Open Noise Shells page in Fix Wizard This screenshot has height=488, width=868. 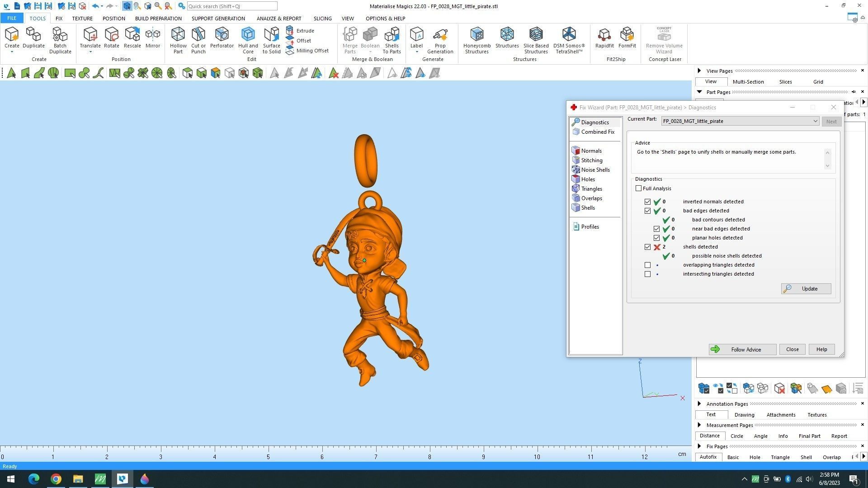pos(595,170)
